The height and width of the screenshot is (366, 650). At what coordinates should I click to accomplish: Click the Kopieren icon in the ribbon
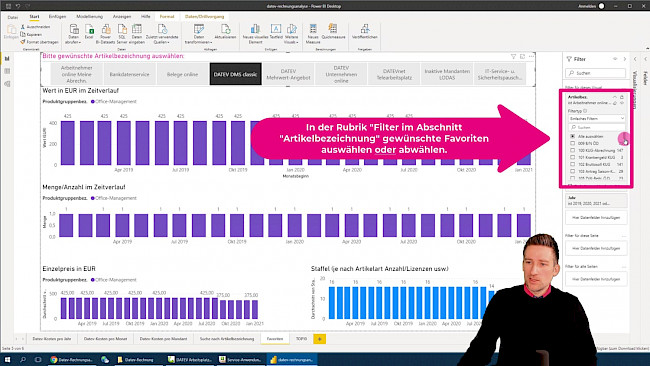coord(23,34)
